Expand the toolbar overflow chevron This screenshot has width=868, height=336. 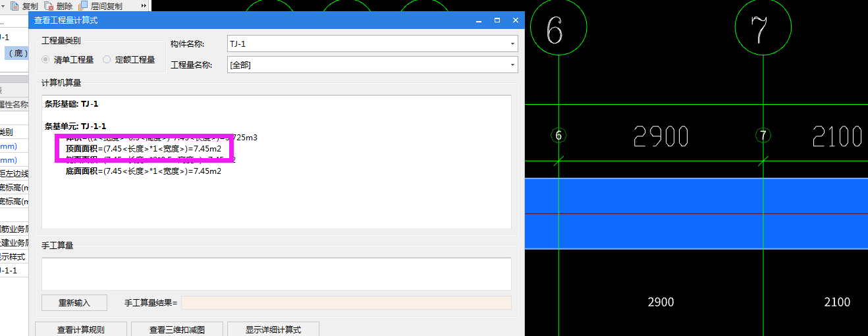pos(144,6)
